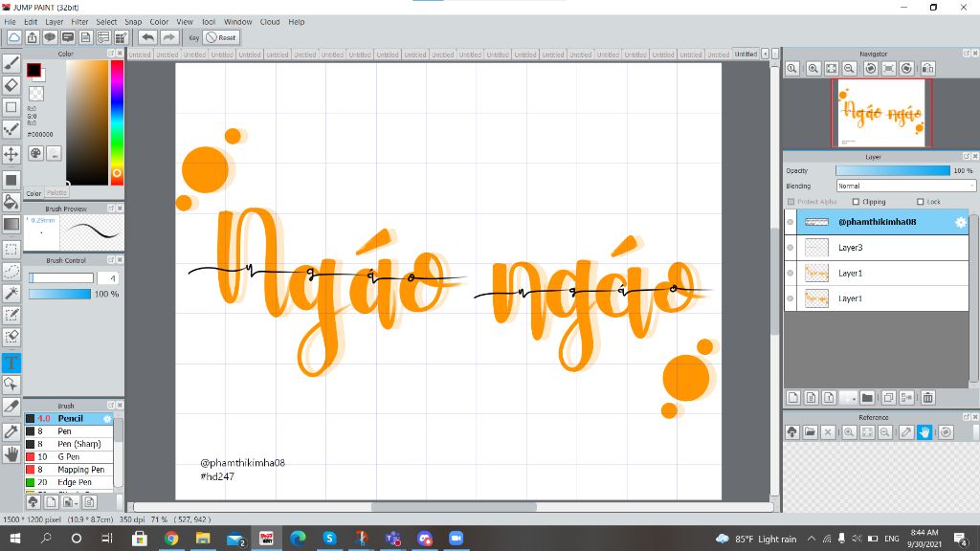Toggle the Lock checkbox
This screenshot has height=551, width=980.
920,202
